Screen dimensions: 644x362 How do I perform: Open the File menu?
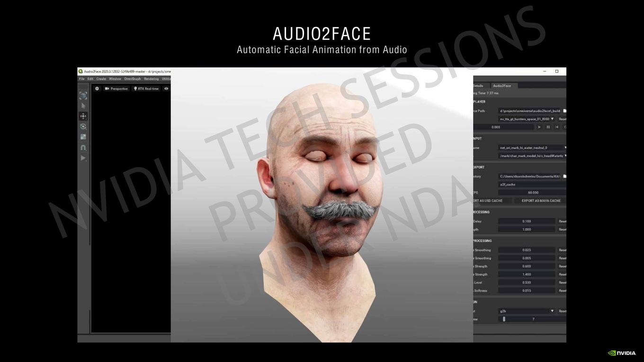click(81, 79)
